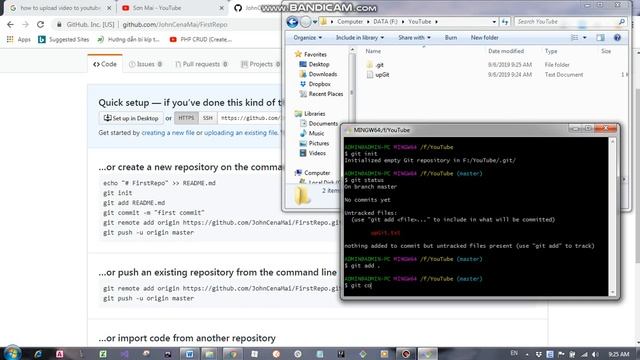Click Burn in Explorer toolbar
640x360 pixels.
(x=451, y=38)
